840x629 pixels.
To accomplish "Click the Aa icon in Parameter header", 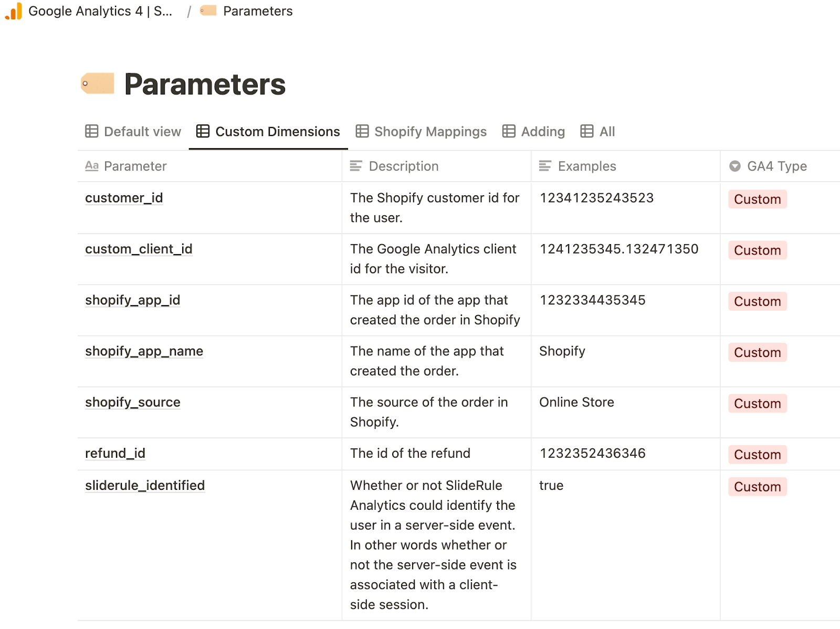I will pos(92,166).
